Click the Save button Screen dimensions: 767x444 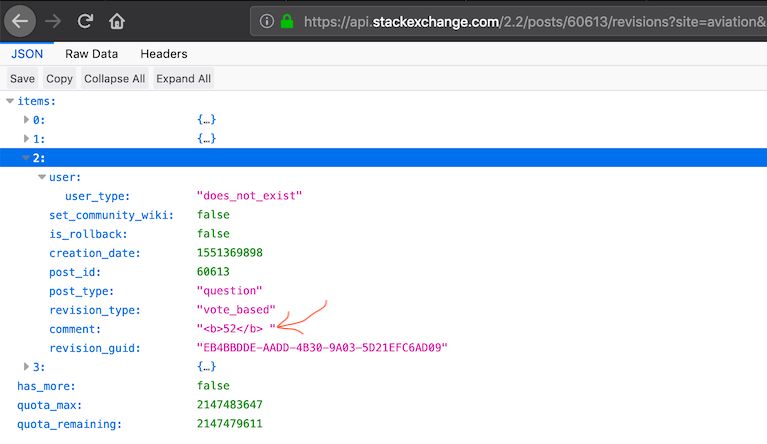(x=23, y=79)
